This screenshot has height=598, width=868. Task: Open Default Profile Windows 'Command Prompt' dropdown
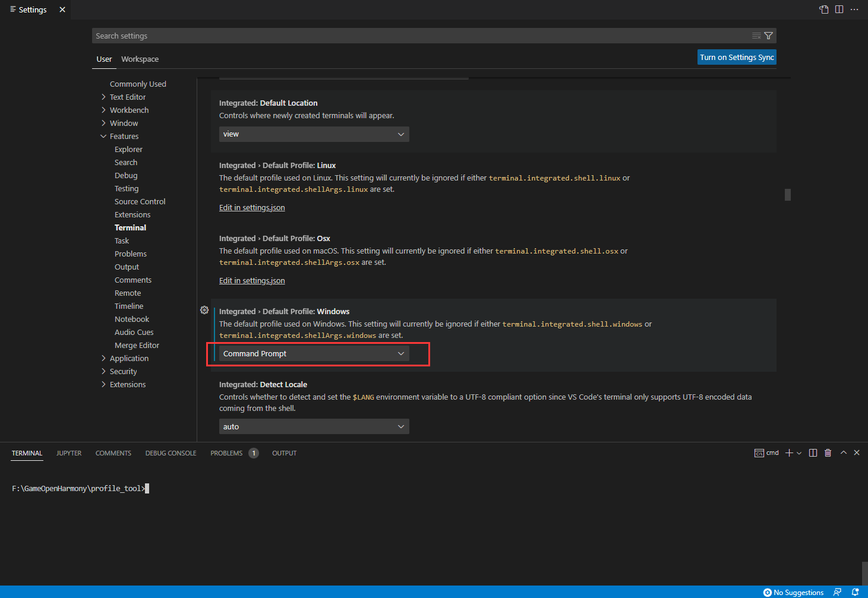(x=314, y=354)
